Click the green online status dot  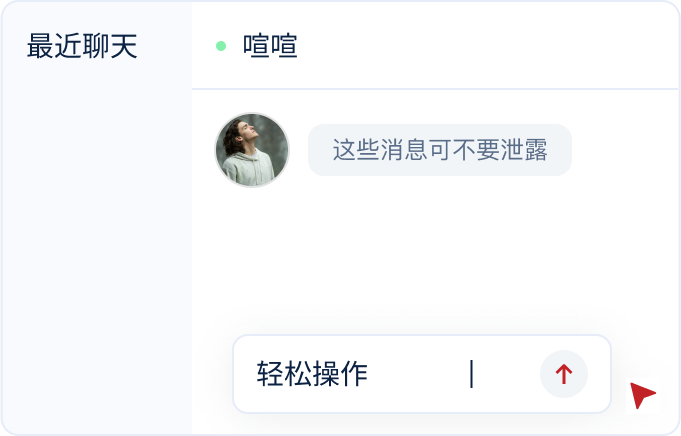(221, 46)
